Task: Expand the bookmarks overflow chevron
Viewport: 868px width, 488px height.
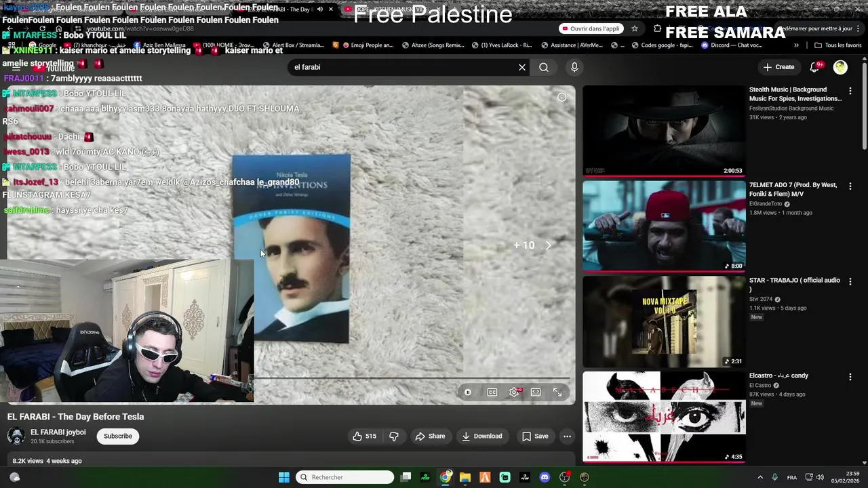Action: (x=796, y=45)
